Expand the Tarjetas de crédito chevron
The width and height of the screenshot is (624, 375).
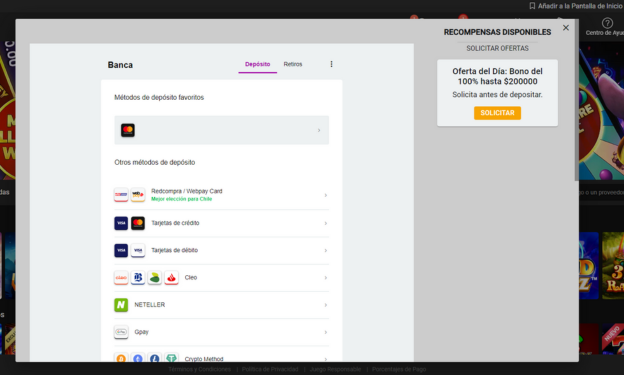tap(326, 223)
